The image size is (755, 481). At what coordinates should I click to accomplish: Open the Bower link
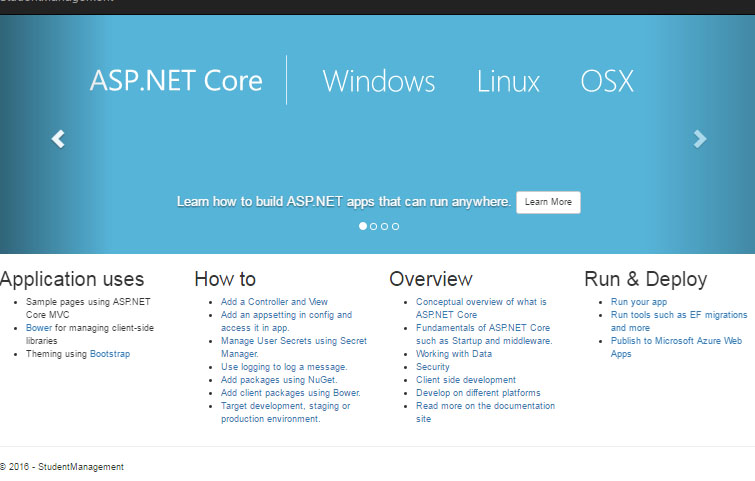39,328
